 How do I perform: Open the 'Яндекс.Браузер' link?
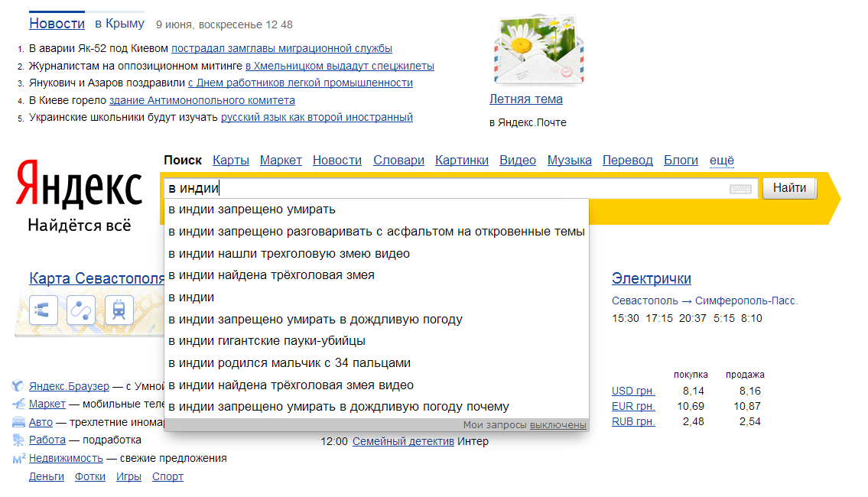coord(69,386)
